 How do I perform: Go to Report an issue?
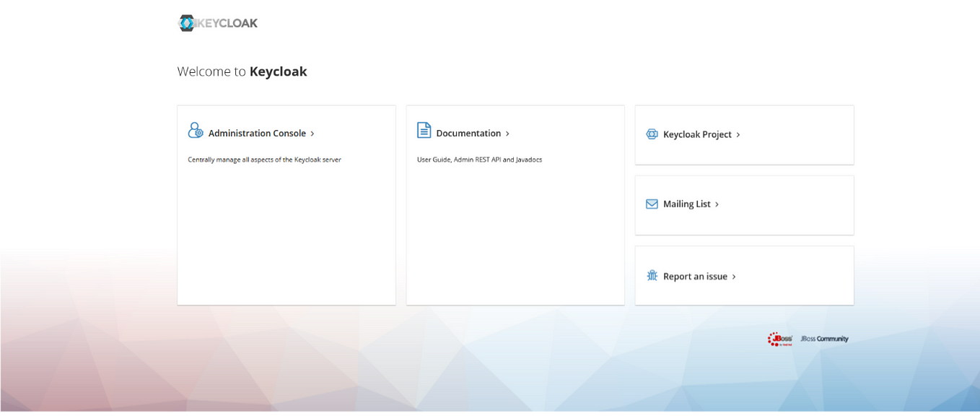[x=695, y=277]
